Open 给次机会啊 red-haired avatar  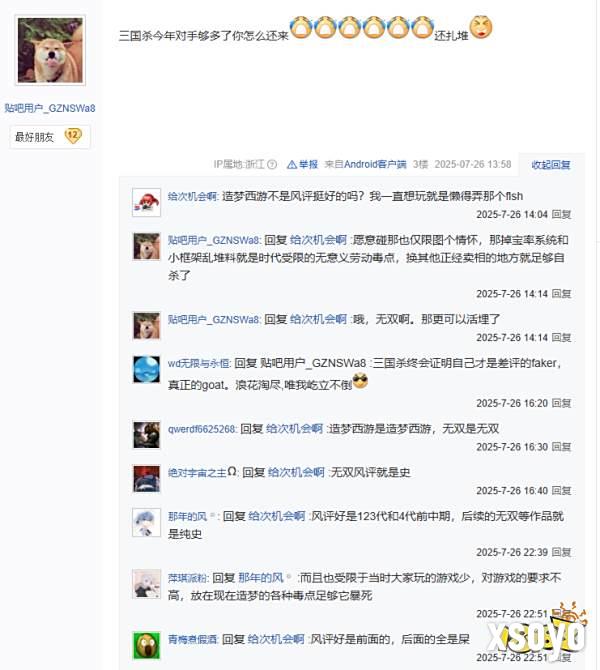(x=147, y=202)
